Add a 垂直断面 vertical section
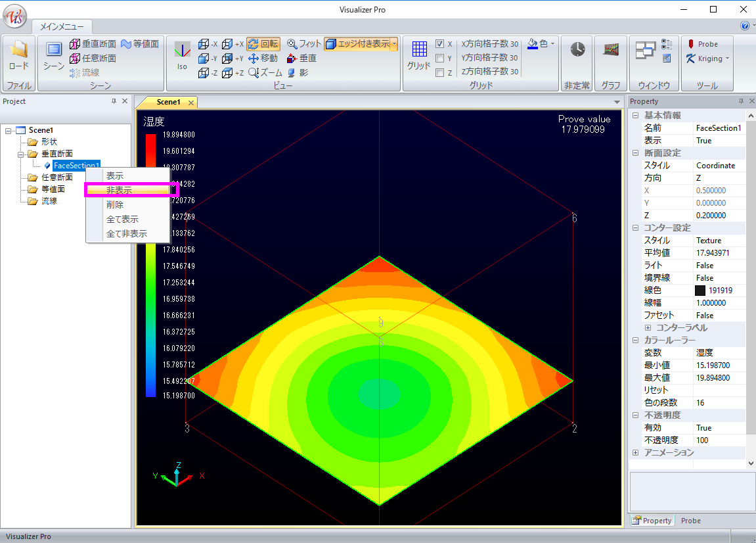 (92, 44)
